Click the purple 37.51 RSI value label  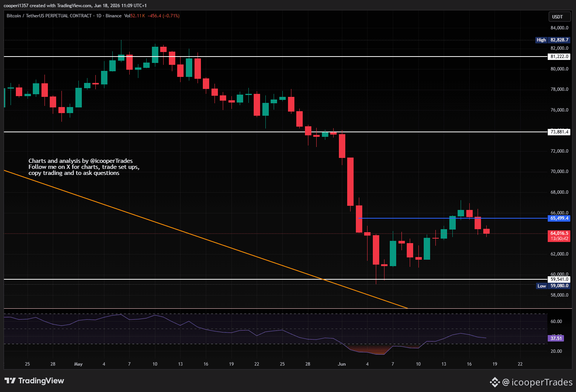click(x=556, y=338)
